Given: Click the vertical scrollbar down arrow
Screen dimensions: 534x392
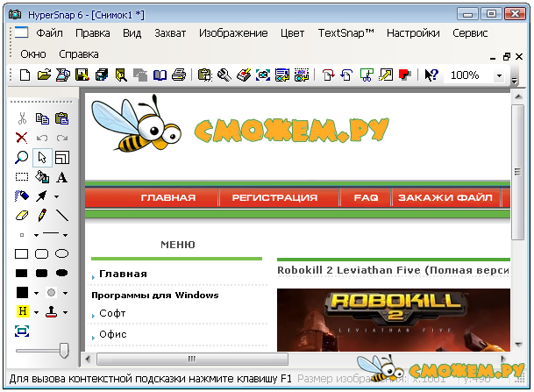Looking at the screenshot, I should [518, 345].
